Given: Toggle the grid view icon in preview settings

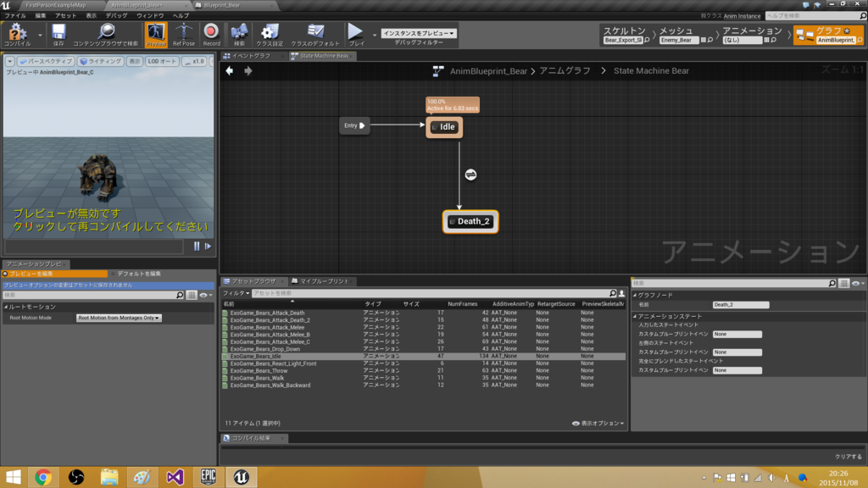Looking at the screenshot, I should point(192,296).
